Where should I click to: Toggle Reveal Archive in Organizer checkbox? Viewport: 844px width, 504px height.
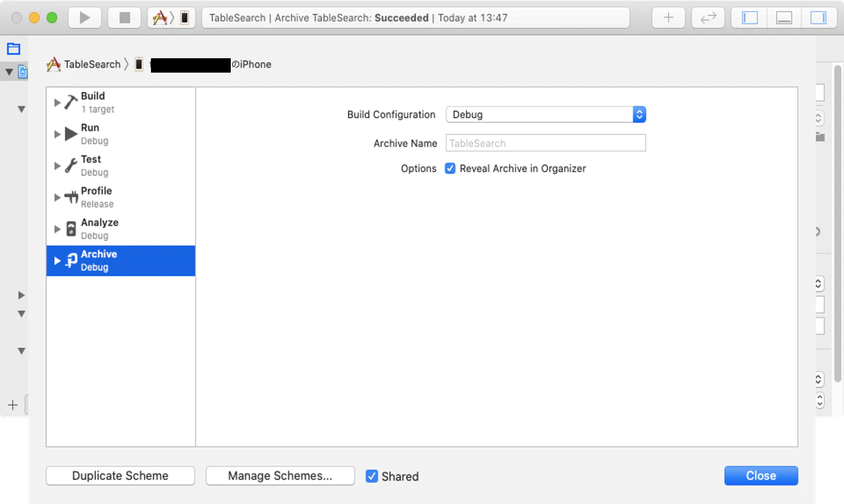pyautogui.click(x=450, y=168)
